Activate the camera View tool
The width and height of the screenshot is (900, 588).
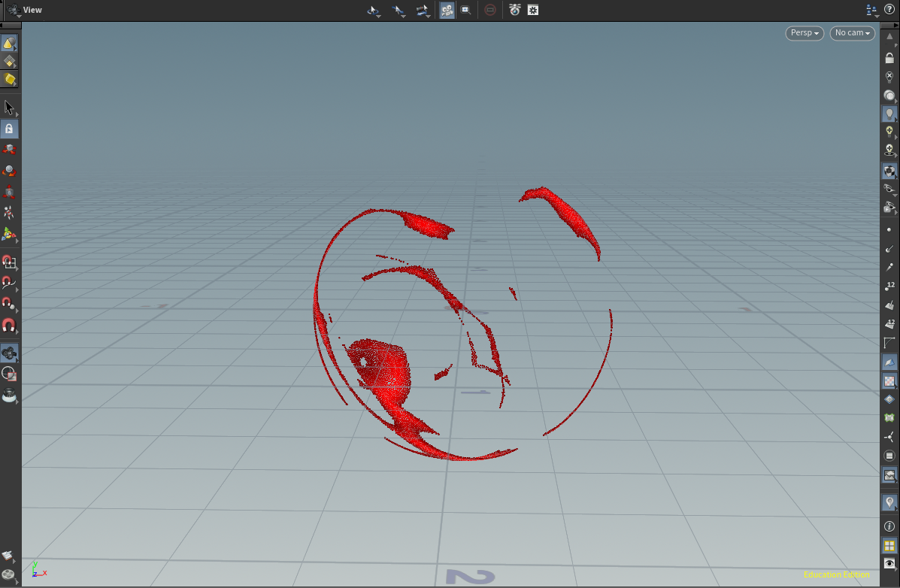point(9,353)
